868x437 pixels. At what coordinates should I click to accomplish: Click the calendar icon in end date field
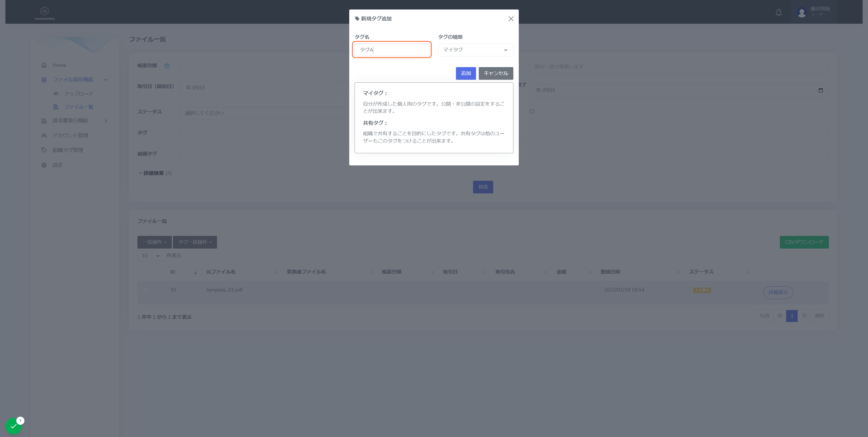821,90
